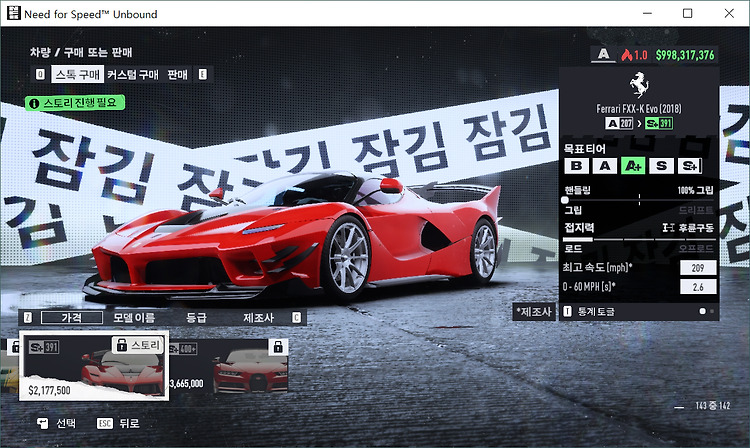The image size is (750, 448).
Task: Maximize the Need for Speed window
Action: click(x=687, y=13)
